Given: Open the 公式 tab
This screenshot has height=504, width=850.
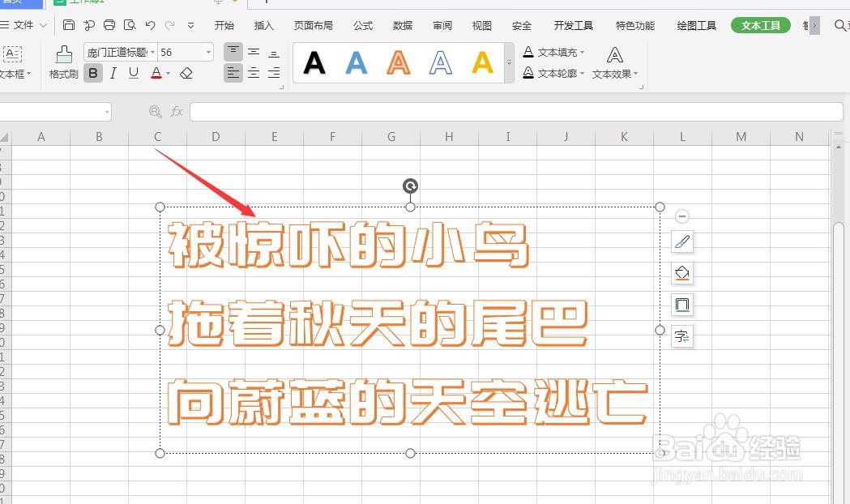Looking at the screenshot, I should [363, 25].
